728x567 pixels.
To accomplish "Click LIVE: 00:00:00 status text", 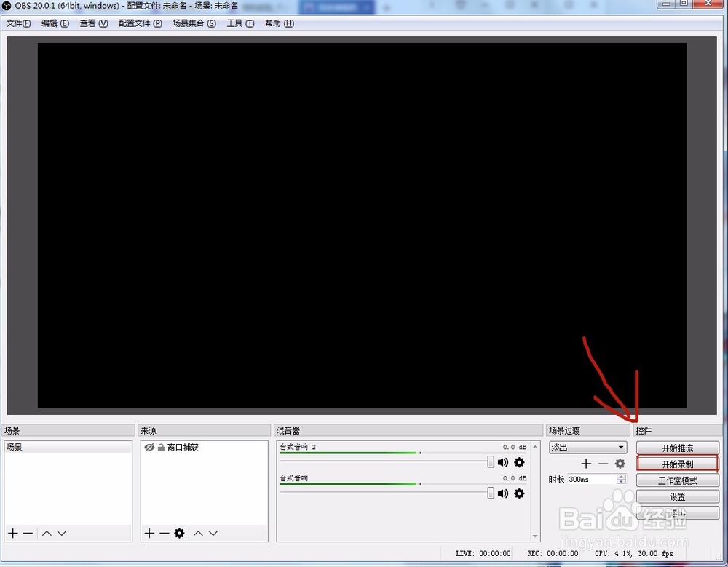I will pos(483,553).
